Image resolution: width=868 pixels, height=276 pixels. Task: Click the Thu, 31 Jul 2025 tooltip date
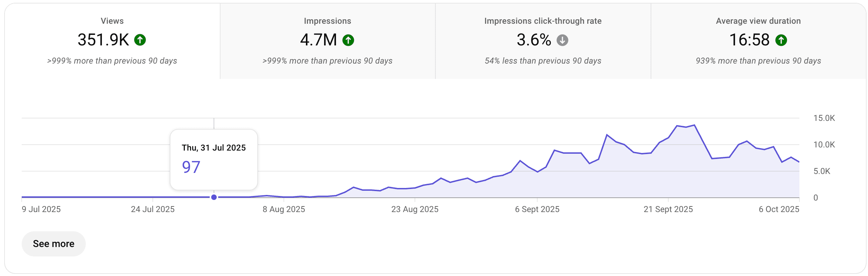click(213, 147)
